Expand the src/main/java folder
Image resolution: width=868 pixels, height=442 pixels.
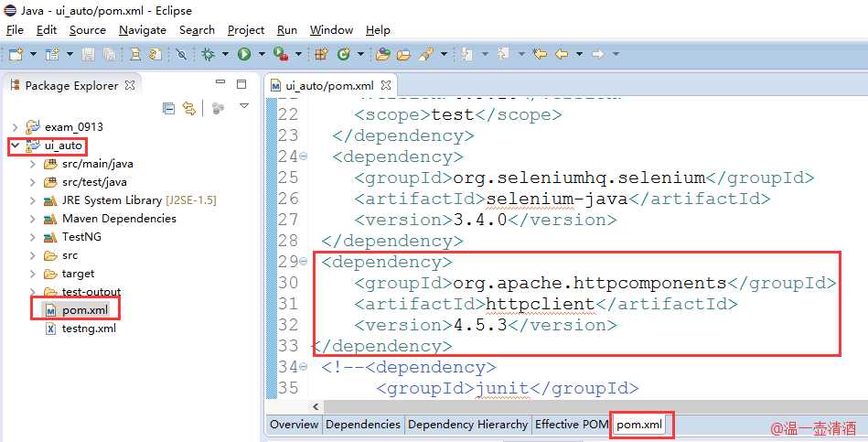point(33,165)
